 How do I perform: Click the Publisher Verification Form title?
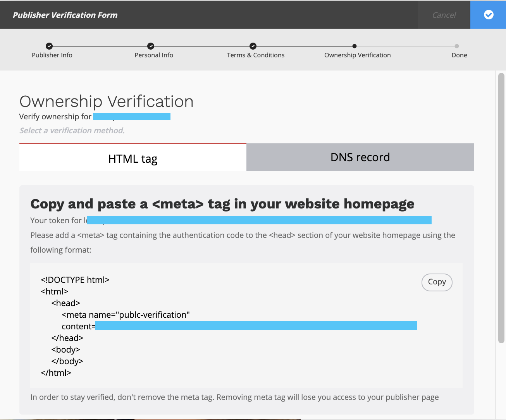point(65,15)
